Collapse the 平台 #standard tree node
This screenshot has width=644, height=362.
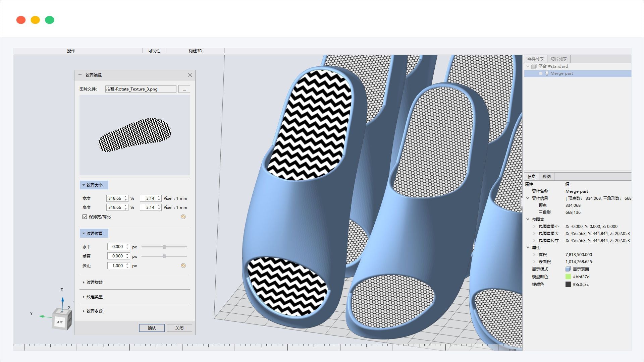point(528,66)
